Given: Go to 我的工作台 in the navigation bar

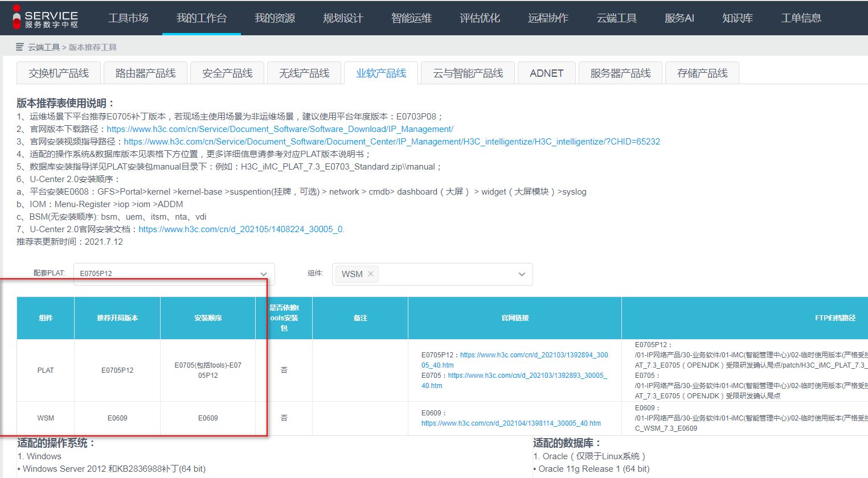Looking at the screenshot, I should (x=202, y=18).
